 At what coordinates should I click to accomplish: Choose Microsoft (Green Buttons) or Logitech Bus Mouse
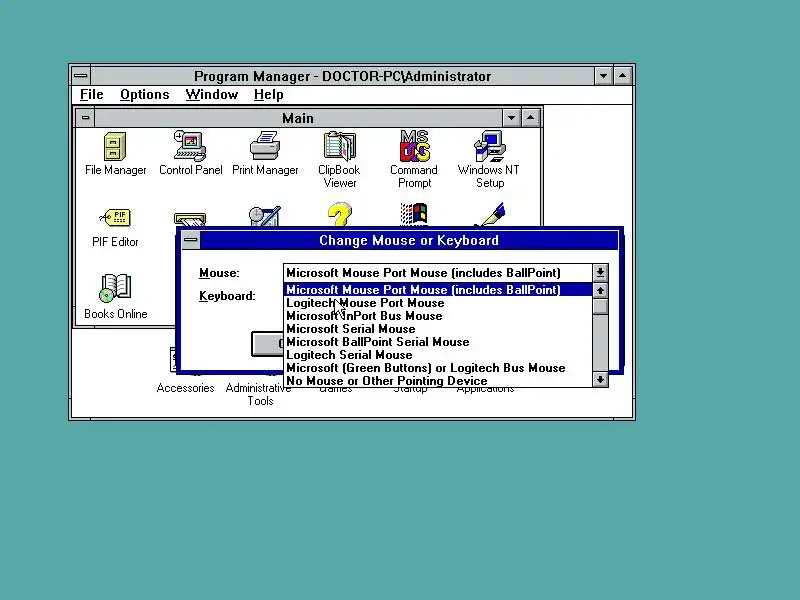[438, 368]
